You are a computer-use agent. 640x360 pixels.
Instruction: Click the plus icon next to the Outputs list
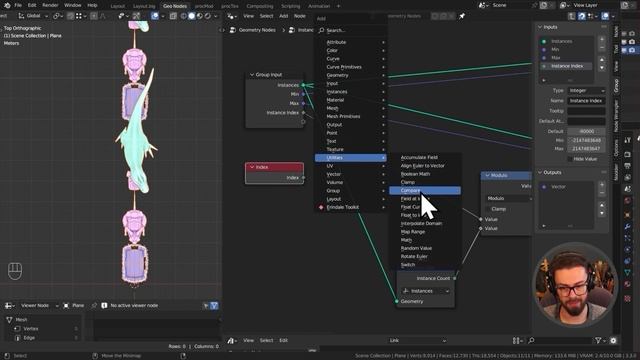(602, 185)
